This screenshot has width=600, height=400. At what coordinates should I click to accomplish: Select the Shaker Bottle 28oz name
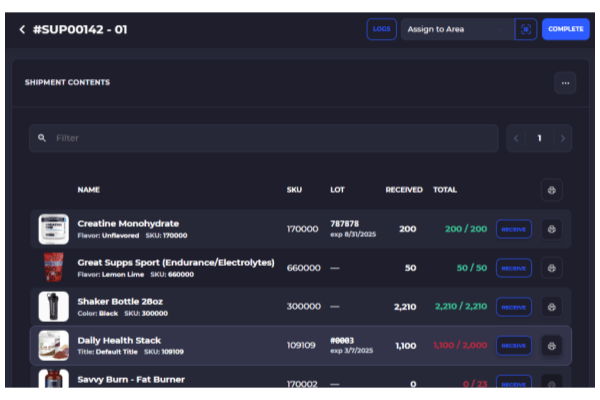[120, 302]
